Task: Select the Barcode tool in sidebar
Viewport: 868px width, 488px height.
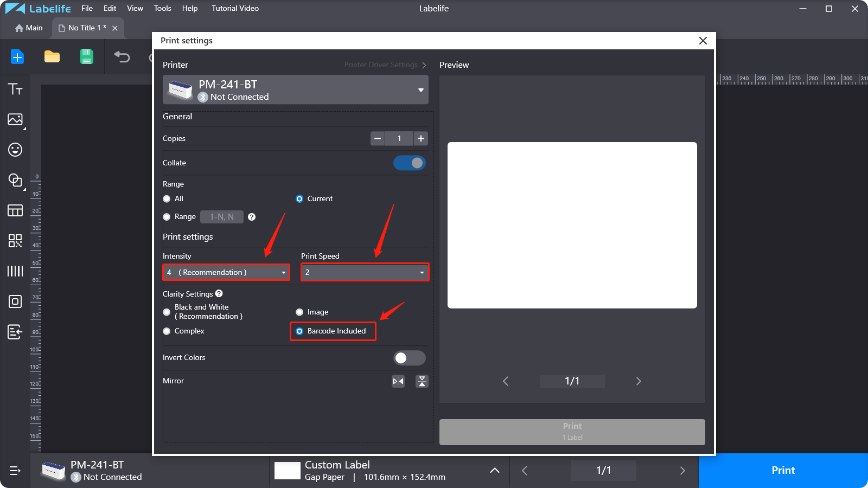Action: [15, 271]
